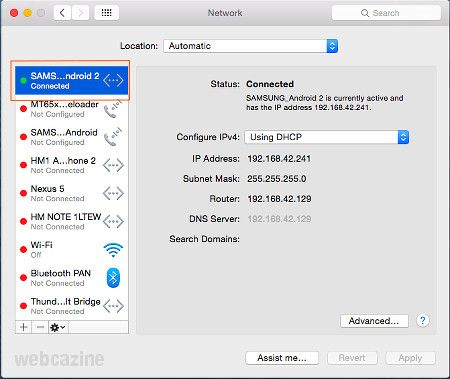Go back with the left chevron button

[x=62, y=13]
